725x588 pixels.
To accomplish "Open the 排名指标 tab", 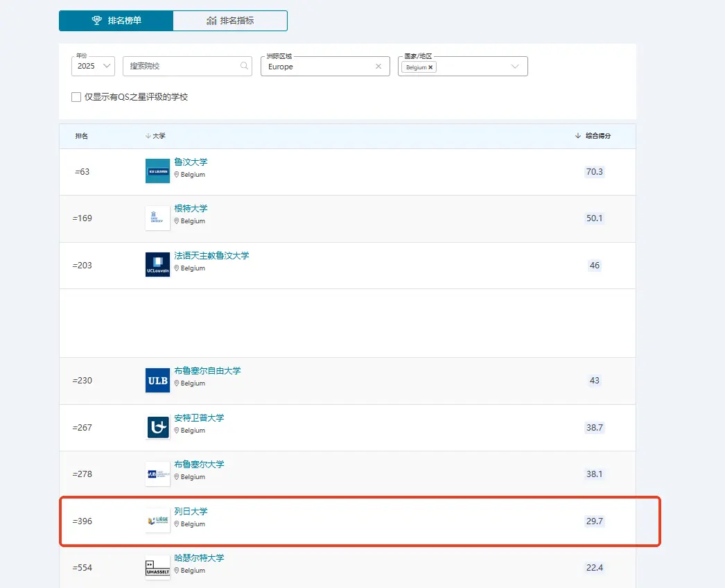I will point(230,21).
